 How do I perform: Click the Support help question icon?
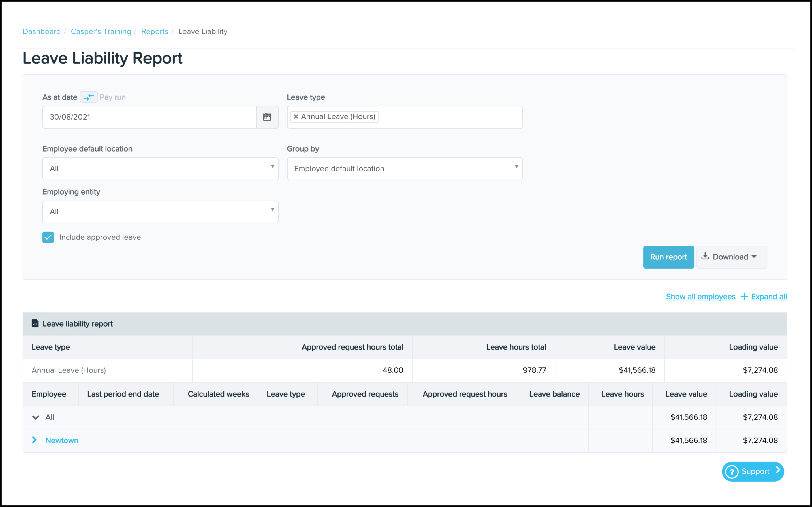(x=732, y=472)
